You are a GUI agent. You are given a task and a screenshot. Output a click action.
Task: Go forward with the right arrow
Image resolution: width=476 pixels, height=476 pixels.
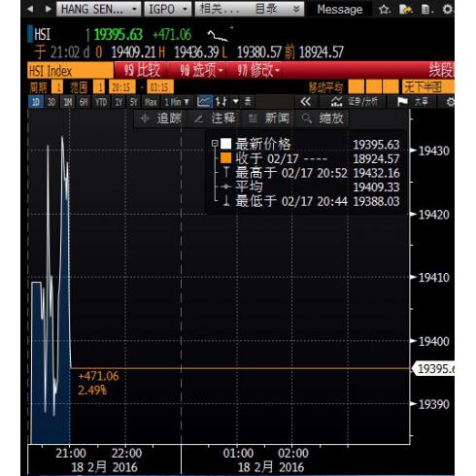coord(49,9)
